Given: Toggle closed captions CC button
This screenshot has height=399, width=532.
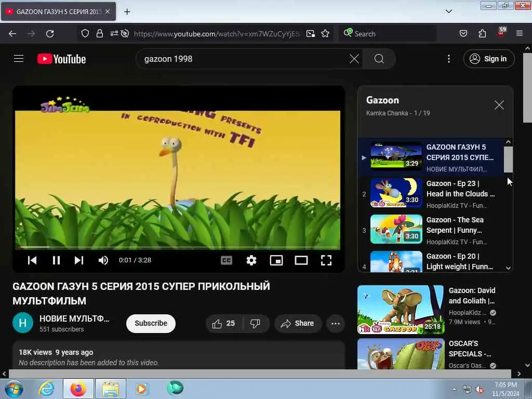Looking at the screenshot, I should pos(227,260).
